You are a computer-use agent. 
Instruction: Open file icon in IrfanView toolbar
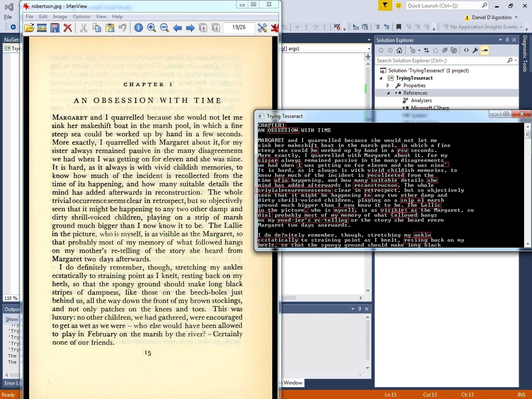(29, 28)
